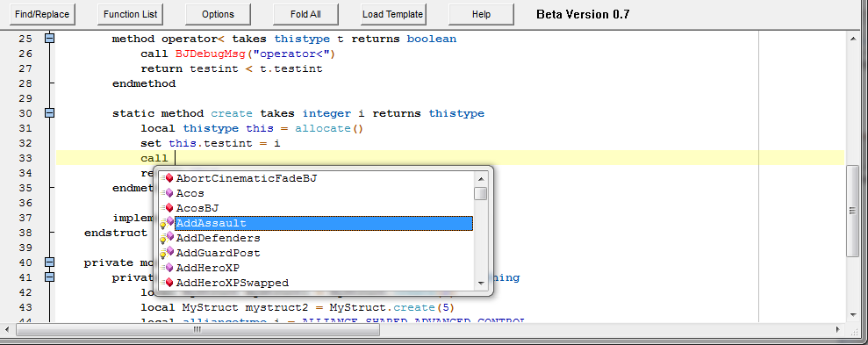Image resolution: width=868 pixels, height=345 pixels.
Task: Click the 'create' method name on line 30
Action: pyautogui.click(x=232, y=113)
